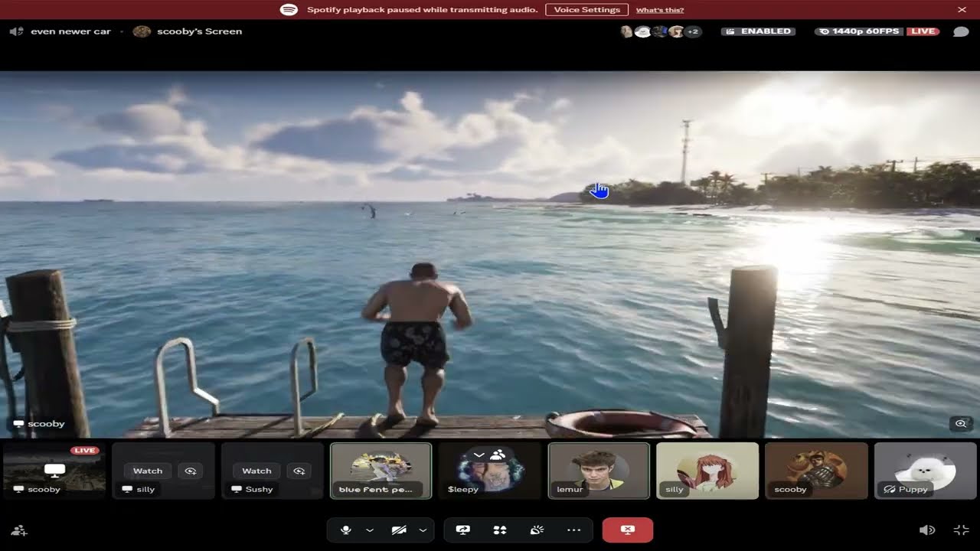Click the people icon on $leepy's tile

point(498,455)
